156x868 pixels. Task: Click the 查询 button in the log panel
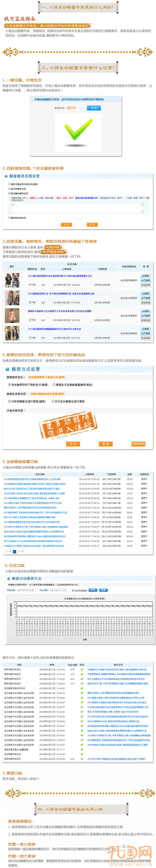(x=93, y=590)
